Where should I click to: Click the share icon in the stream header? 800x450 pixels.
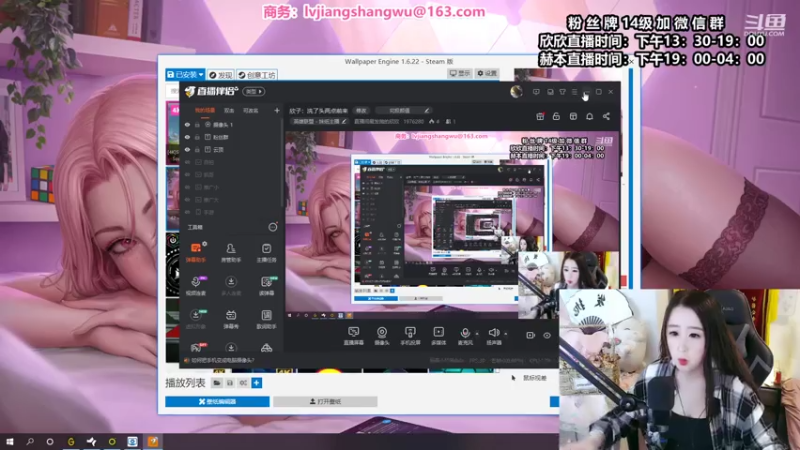pos(606,116)
